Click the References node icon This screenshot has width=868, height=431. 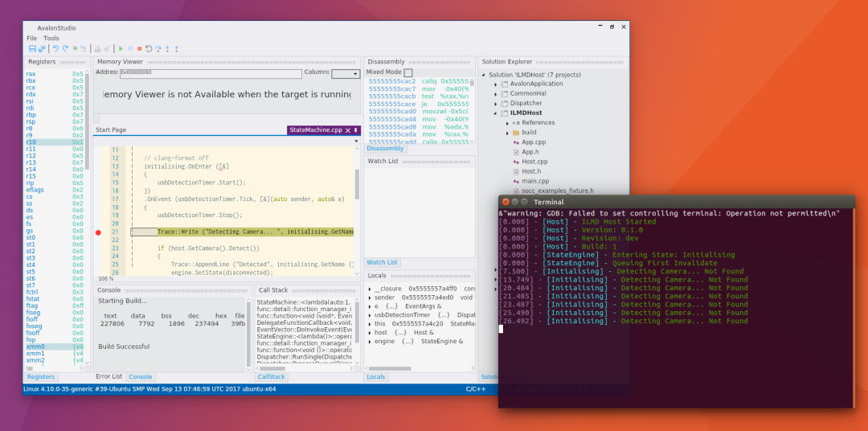point(516,122)
